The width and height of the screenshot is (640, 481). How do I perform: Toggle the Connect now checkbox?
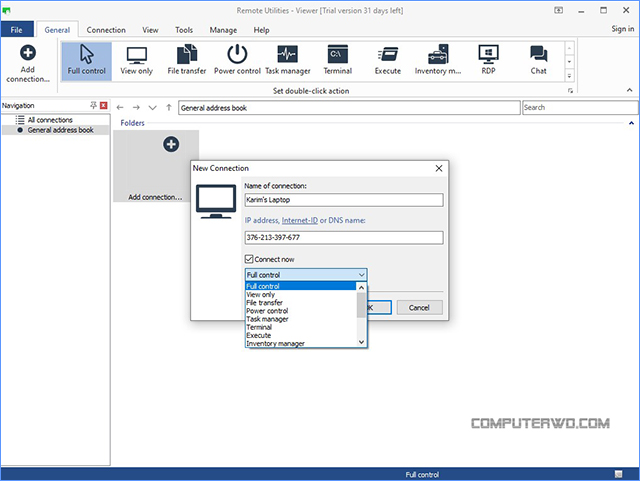pyautogui.click(x=249, y=259)
